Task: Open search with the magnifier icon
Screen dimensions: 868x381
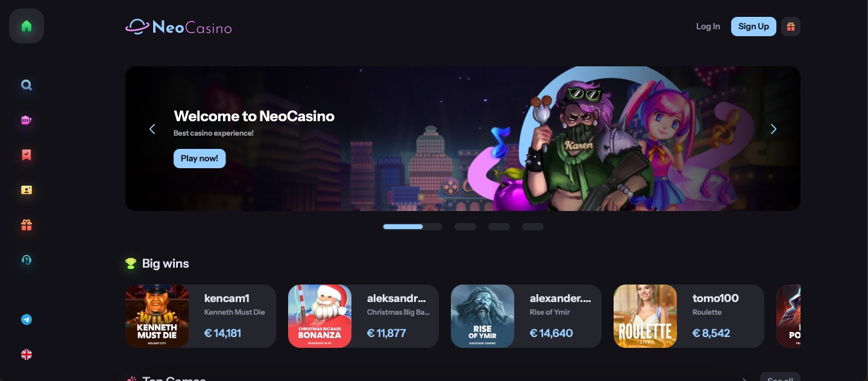Action: [27, 85]
